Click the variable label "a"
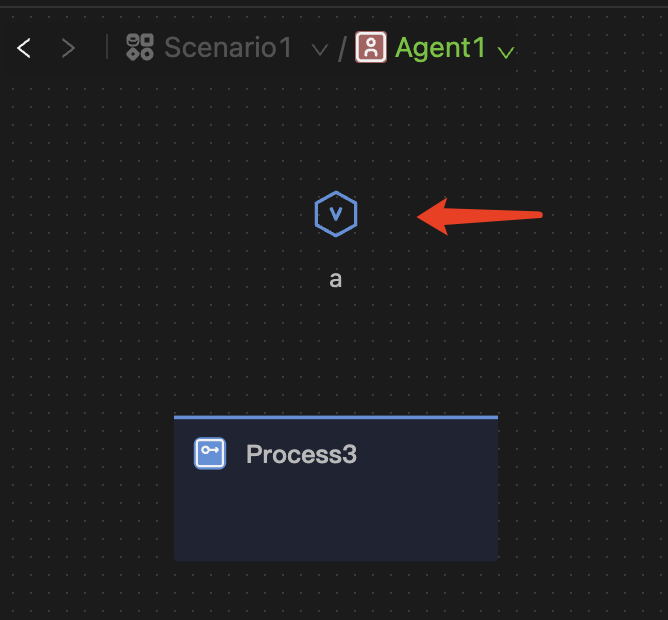This screenshot has height=620, width=668. pos(336,279)
